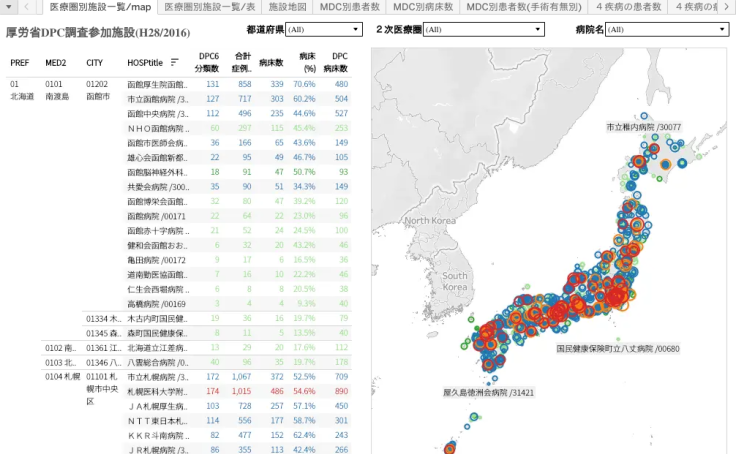Click the 01 北海道 prefecture cell
The image size is (736, 454).
tap(22, 90)
